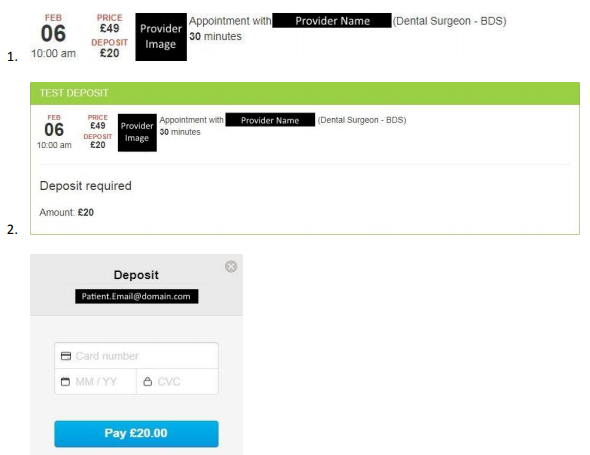Click the green TEST DEPOSIT header bar
The height and width of the screenshot is (455, 590).
click(x=305, y=93)
